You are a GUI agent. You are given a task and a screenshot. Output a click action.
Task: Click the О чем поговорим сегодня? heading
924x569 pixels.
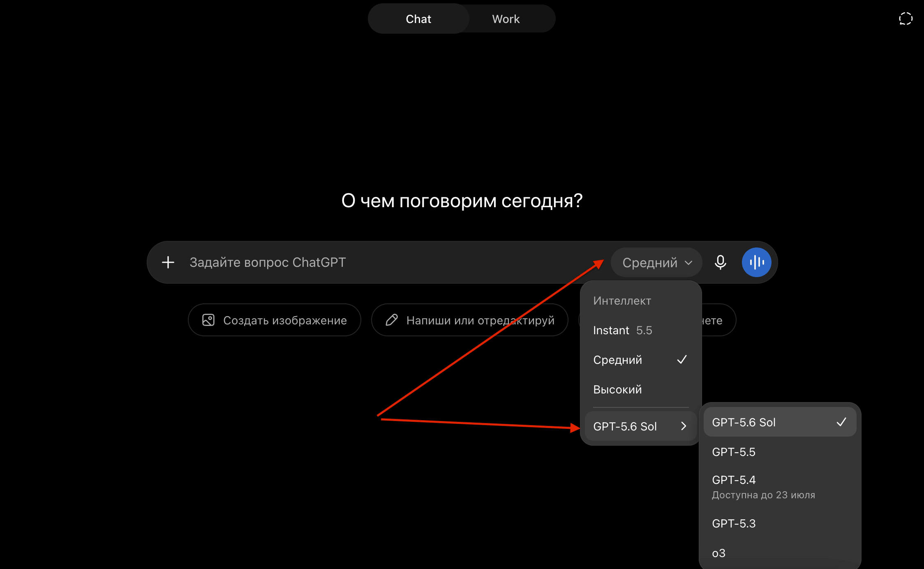coord(462,201)
